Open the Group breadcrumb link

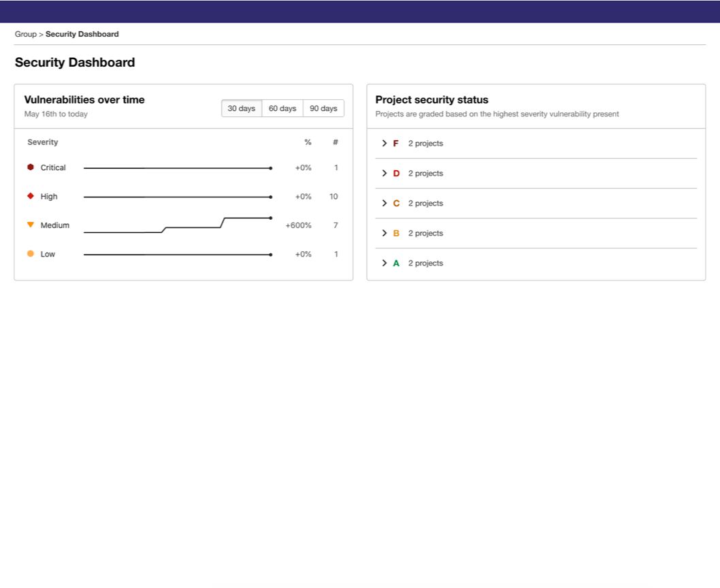26,34
